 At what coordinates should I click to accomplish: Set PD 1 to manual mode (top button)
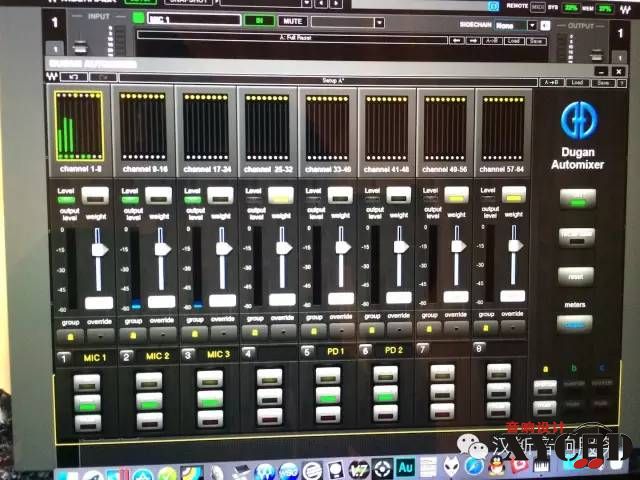pos(328,376)
